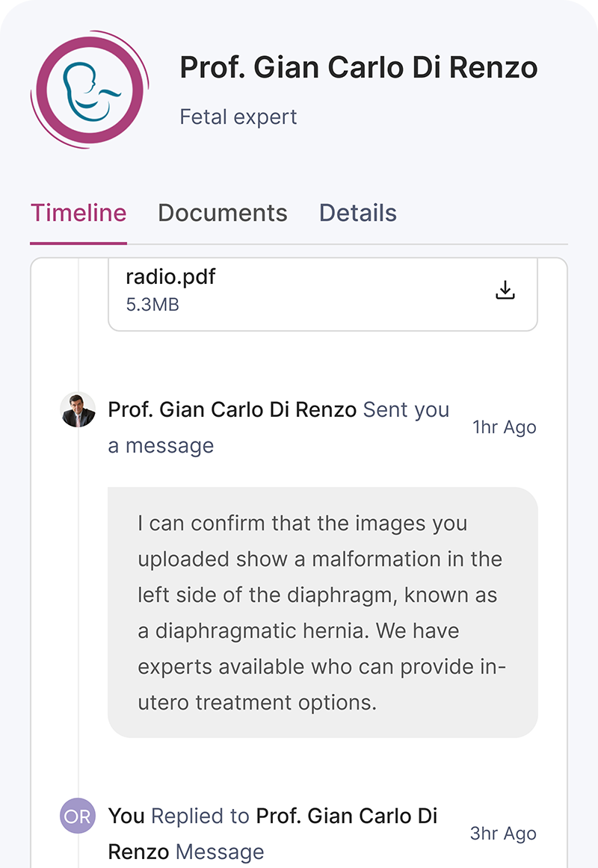Select the OR avatar circle
Viewport: 598px width, 868px height.
coord(78,816)
